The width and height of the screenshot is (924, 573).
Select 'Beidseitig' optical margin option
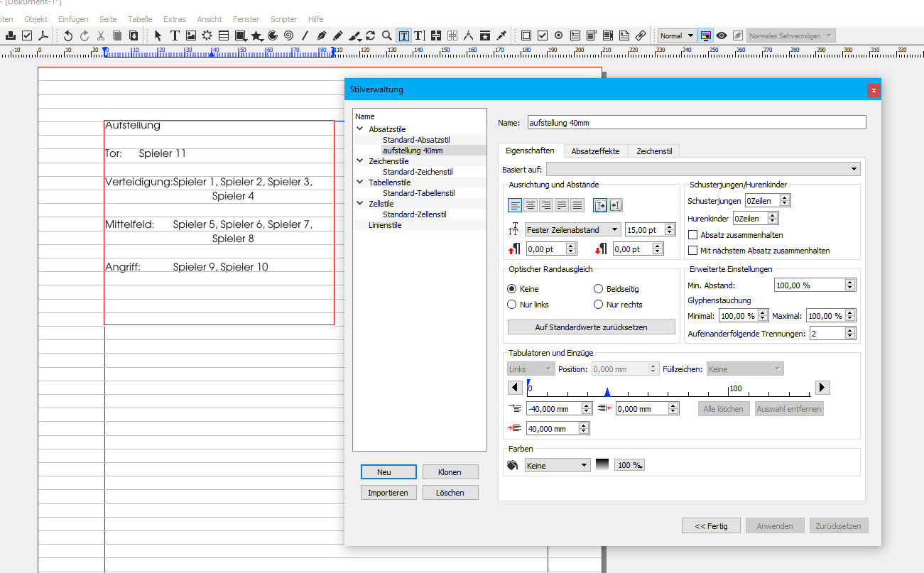click(x=599, y=289)
